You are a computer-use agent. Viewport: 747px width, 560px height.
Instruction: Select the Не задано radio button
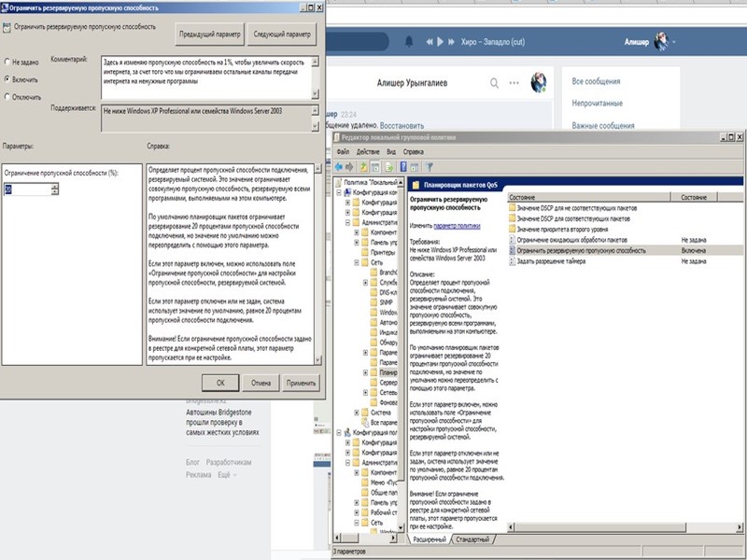[x=7, y=62]
